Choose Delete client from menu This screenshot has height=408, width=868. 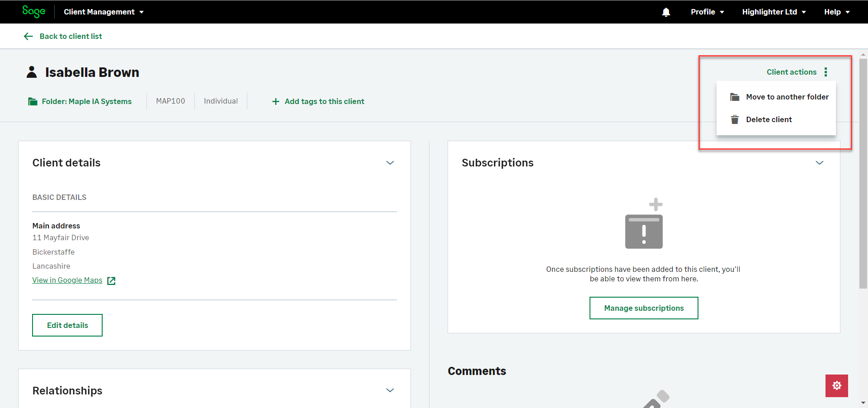pyautogui.click(x=769, y=119)
